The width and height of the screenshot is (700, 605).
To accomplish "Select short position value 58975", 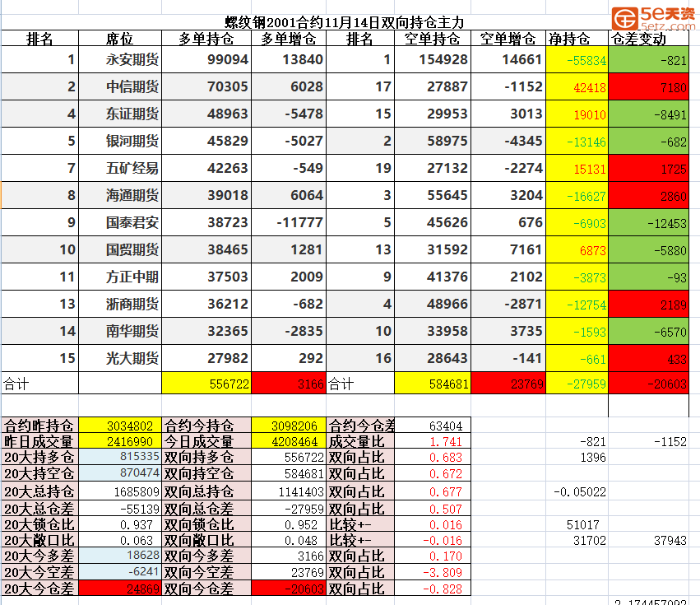I will (x=433, y=142).
